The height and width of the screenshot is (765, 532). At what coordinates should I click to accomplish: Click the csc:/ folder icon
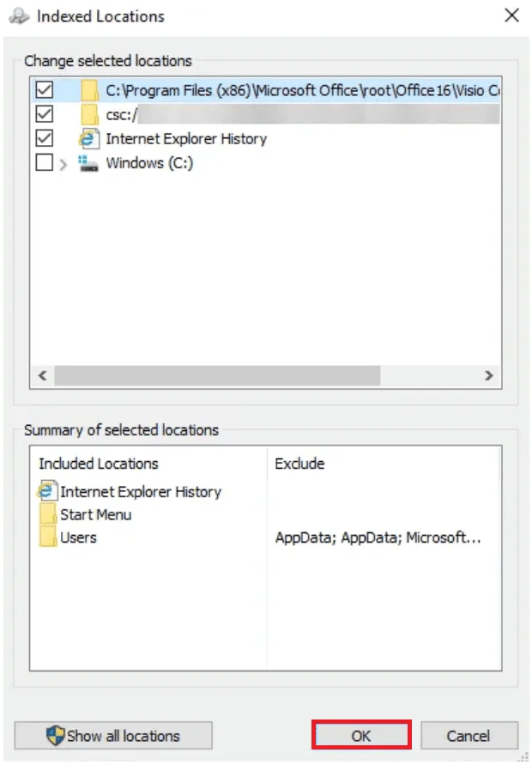88,114
